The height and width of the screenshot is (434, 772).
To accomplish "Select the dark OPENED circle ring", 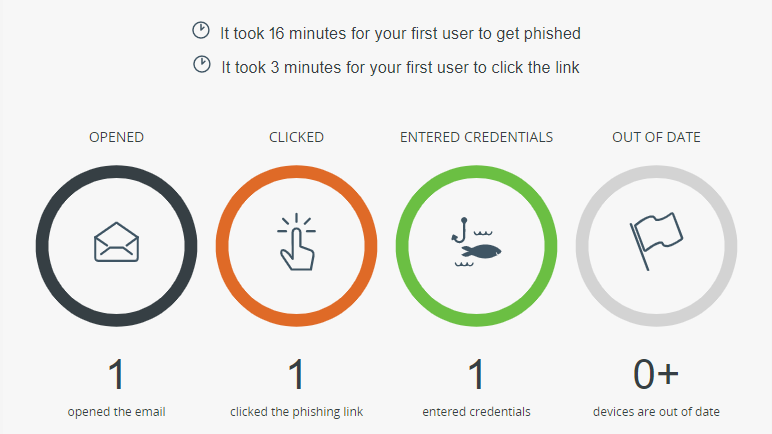I will click(117, 246).
